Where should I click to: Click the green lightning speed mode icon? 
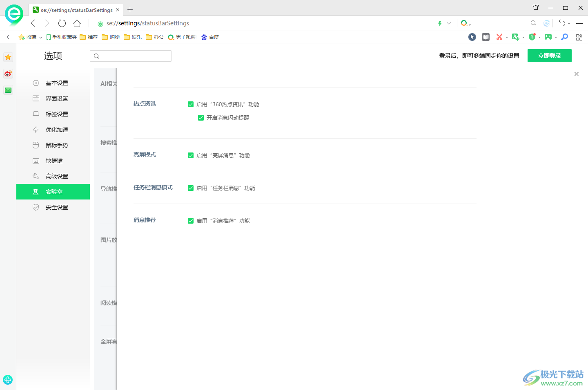[440, 23]
